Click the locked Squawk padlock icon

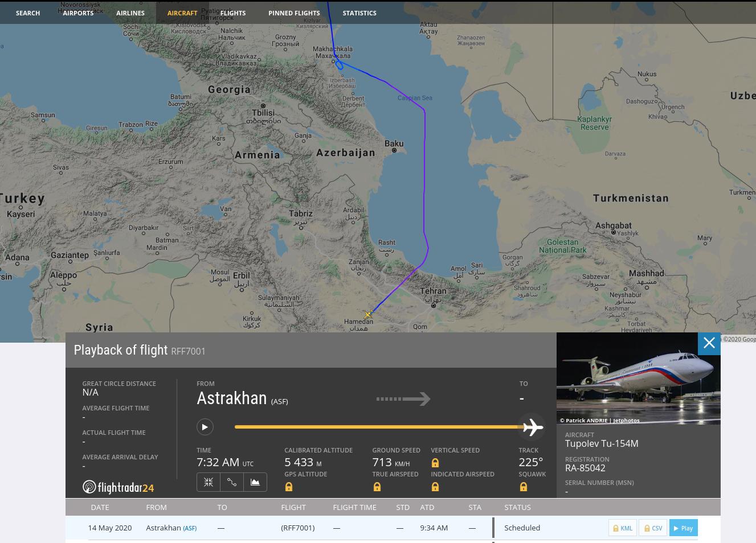pyautogui.click(x=524, y=487)
